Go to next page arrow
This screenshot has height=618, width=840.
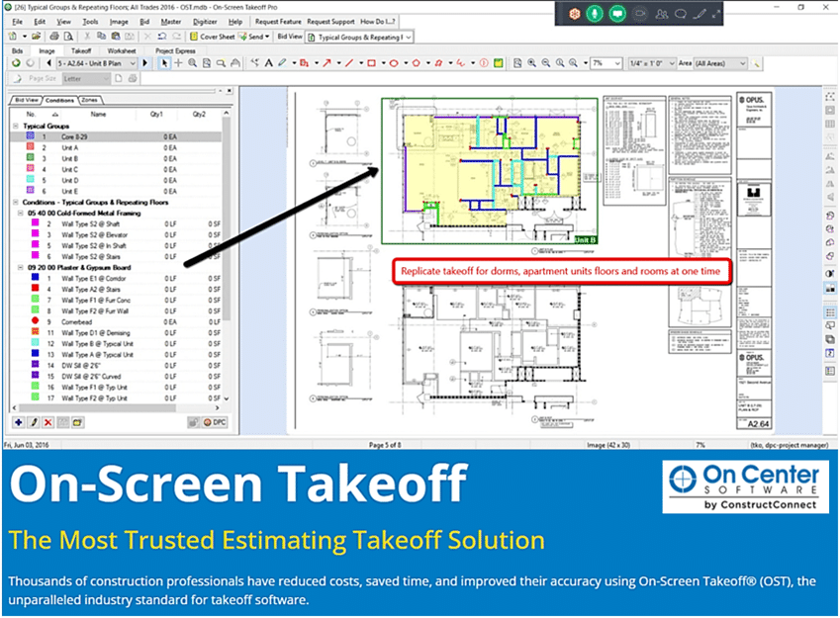[144, 63]
